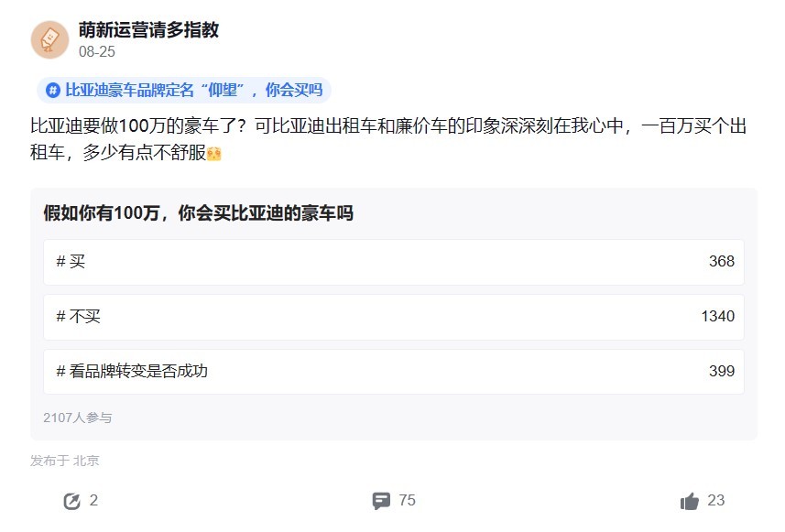Open the profile of 萌新运营请多指教
785x532 pixels.
pos(148,29)
